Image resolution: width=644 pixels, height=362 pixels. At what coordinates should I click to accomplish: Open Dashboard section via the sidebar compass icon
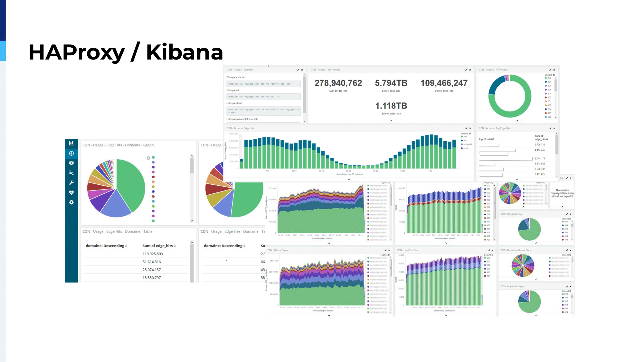point(71,153)
